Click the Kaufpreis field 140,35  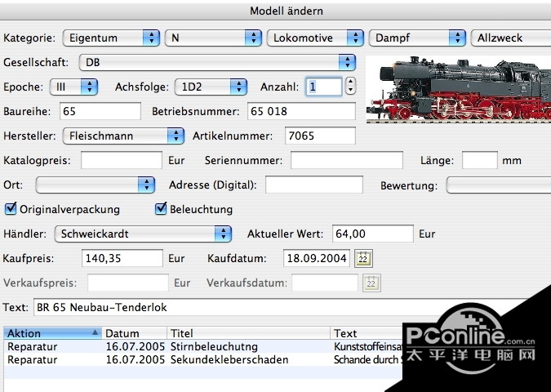[x=122, y=258]
